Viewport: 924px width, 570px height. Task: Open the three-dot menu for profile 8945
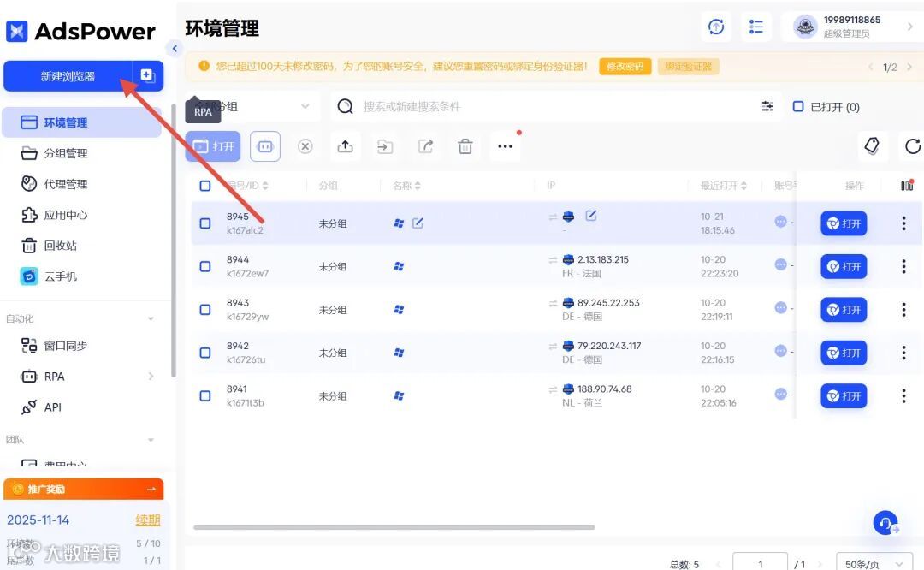point(903,223)
